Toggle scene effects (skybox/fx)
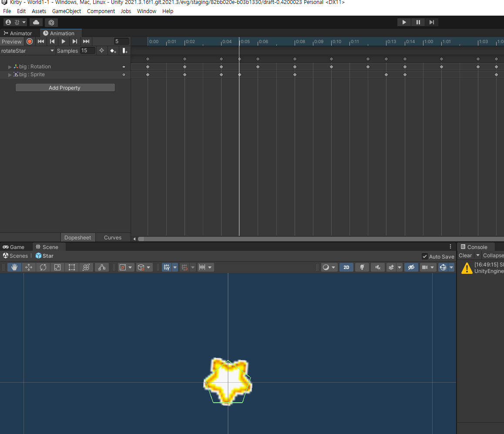 click(391, 267)
